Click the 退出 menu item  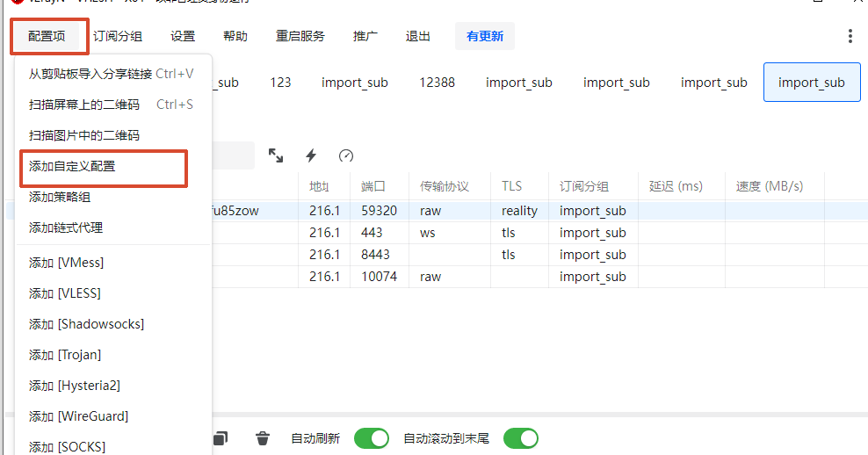tap(417, 37)
